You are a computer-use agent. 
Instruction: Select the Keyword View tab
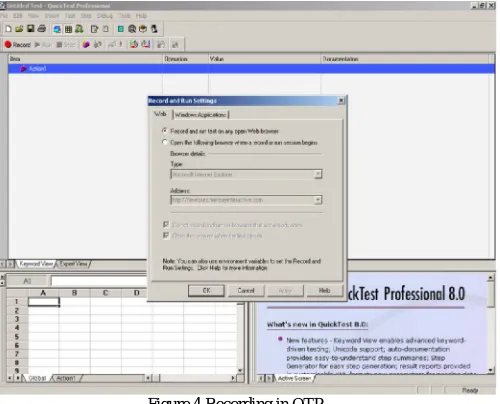point(36,264)
